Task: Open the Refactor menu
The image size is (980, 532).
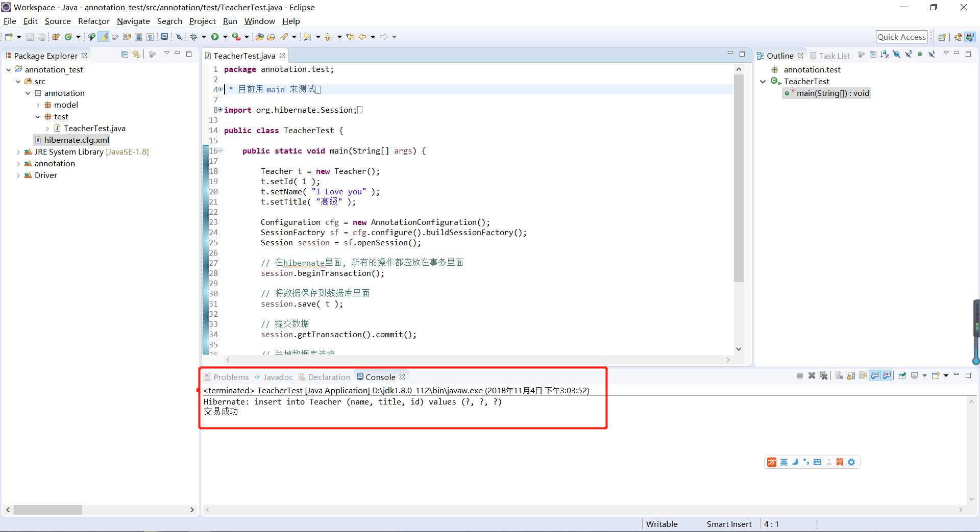Action: click(x=93, y=21)
